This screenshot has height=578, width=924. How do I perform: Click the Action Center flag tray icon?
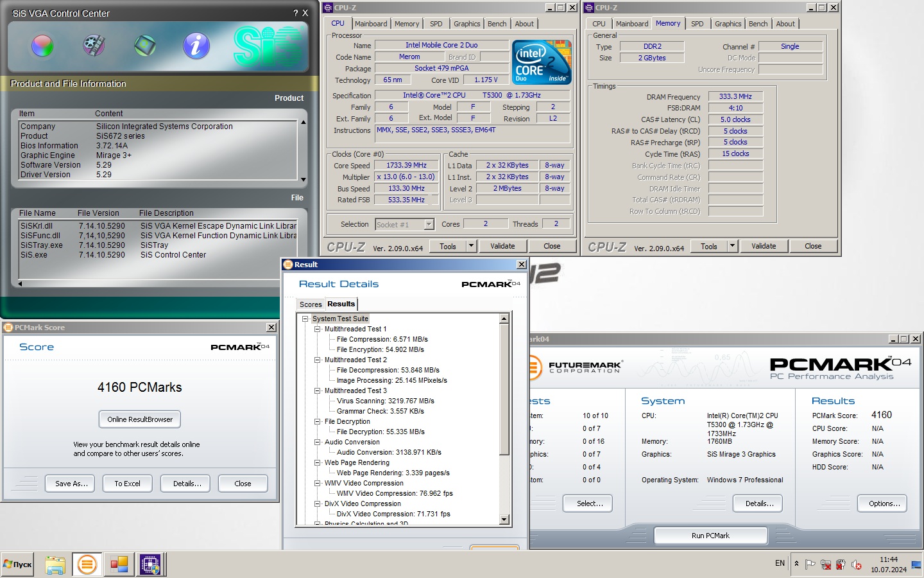[x=810, y=565]
